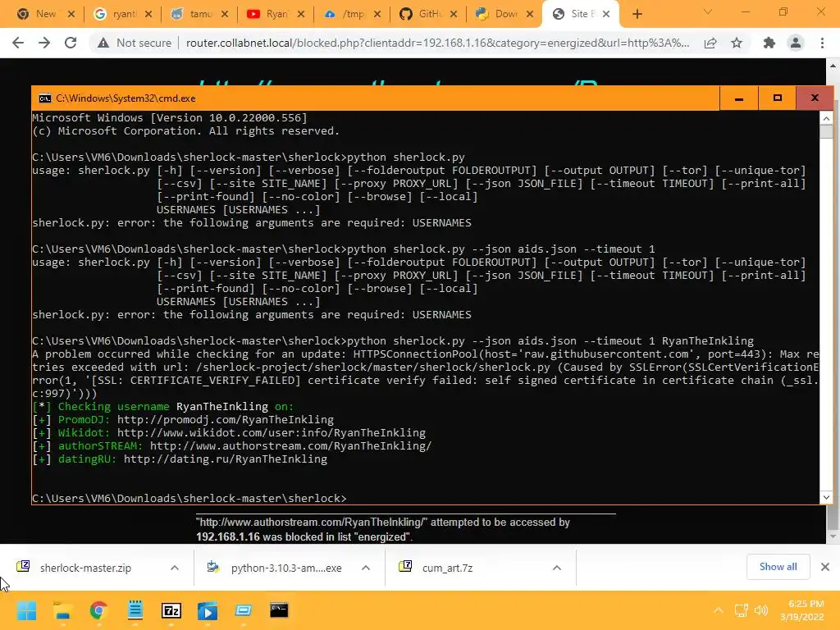Click the datingRU result URL
This screenshot has width=840, height=630.
coord(226,459)
